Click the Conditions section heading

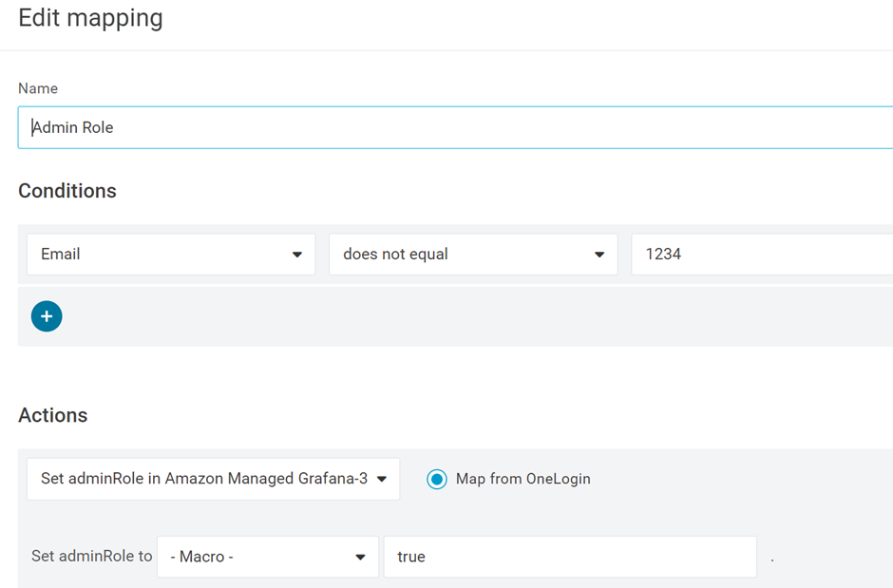point(67,191)
